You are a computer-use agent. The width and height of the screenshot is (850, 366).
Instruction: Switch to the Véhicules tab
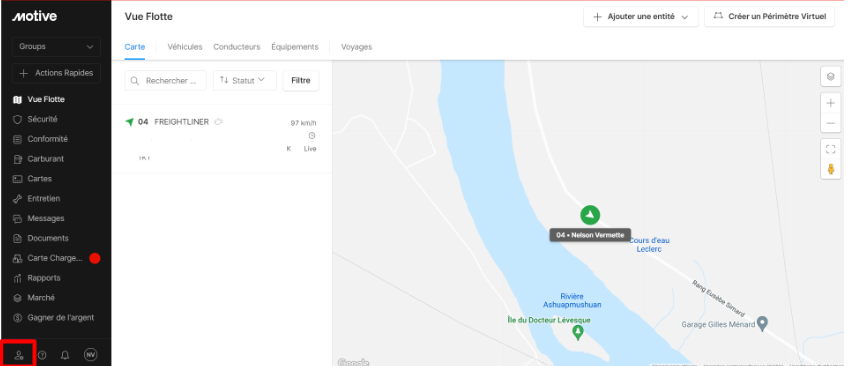click(x=185, y=47)
